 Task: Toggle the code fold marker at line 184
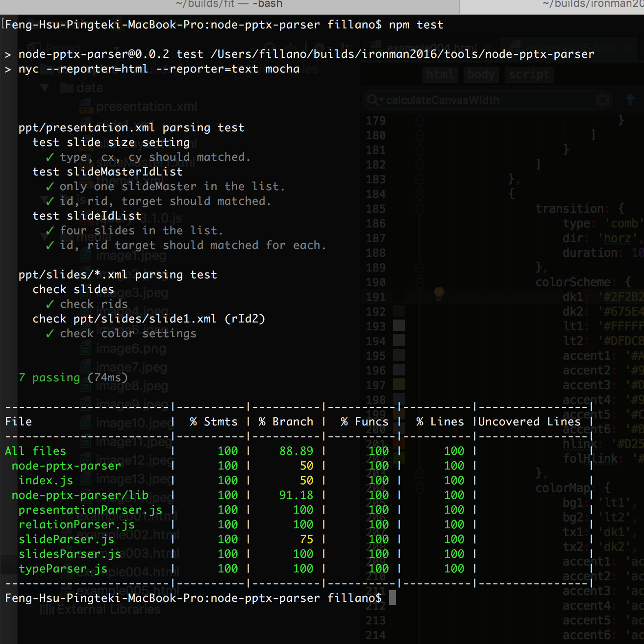(x=420, y=194)
